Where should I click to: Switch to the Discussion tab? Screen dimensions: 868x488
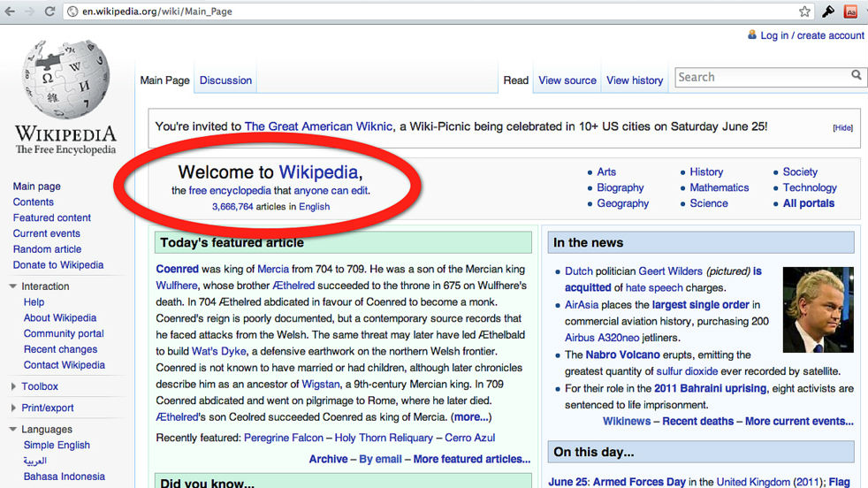[225, 80]
